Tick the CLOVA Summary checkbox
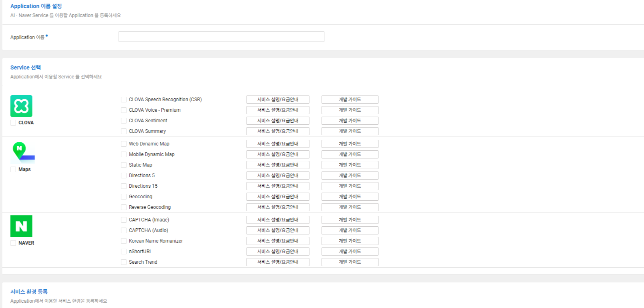The image size is (644, 308). pyautogui.click(x=124, y=131)
